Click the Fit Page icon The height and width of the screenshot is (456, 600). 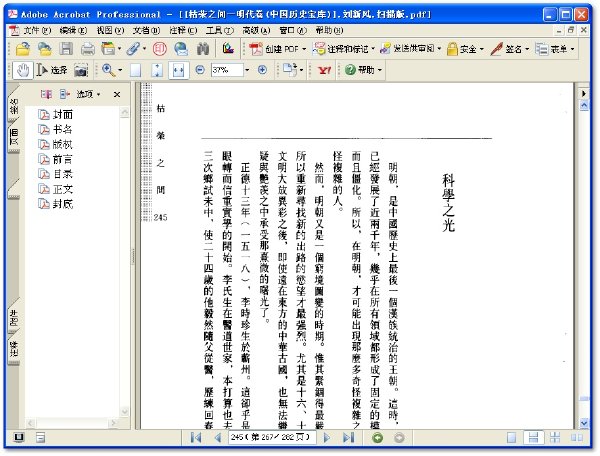coord(157,70)
